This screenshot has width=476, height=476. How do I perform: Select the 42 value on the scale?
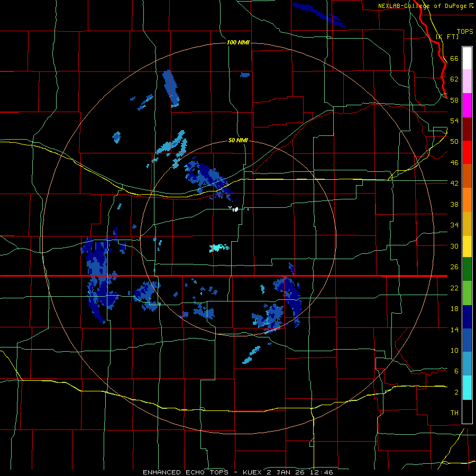pyautogui.click(x=454, y=184)
